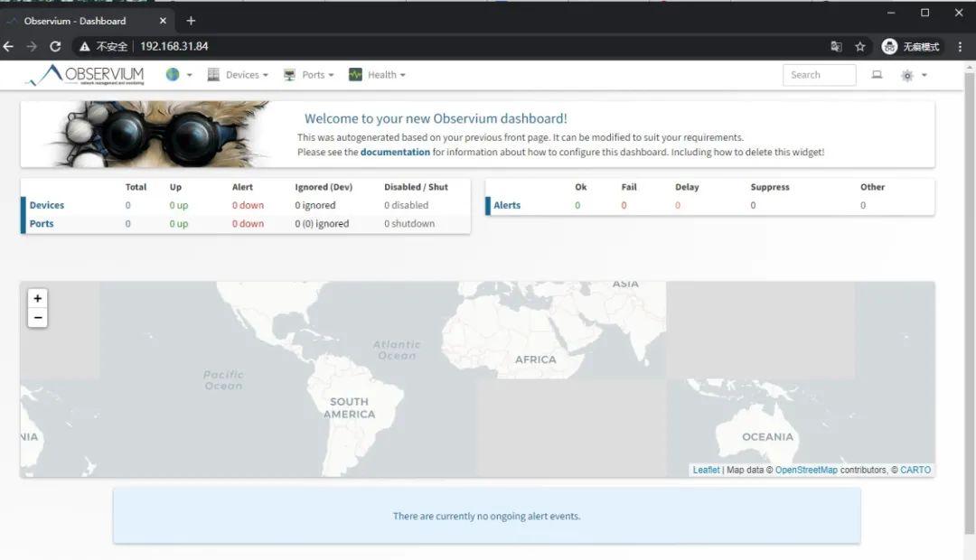Click the zoom out control on the map
976x560 pixels.
coord(37,318)
